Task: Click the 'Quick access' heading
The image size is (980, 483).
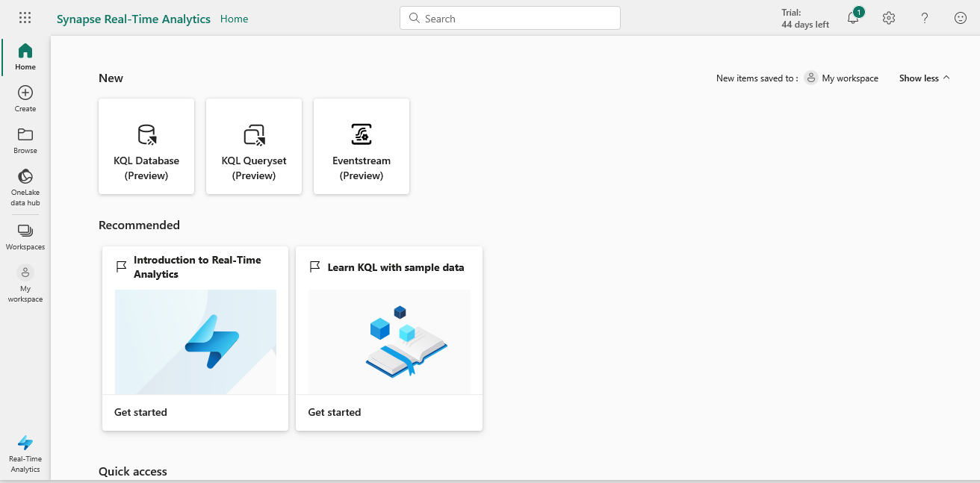Action: [x=133, y=471]
